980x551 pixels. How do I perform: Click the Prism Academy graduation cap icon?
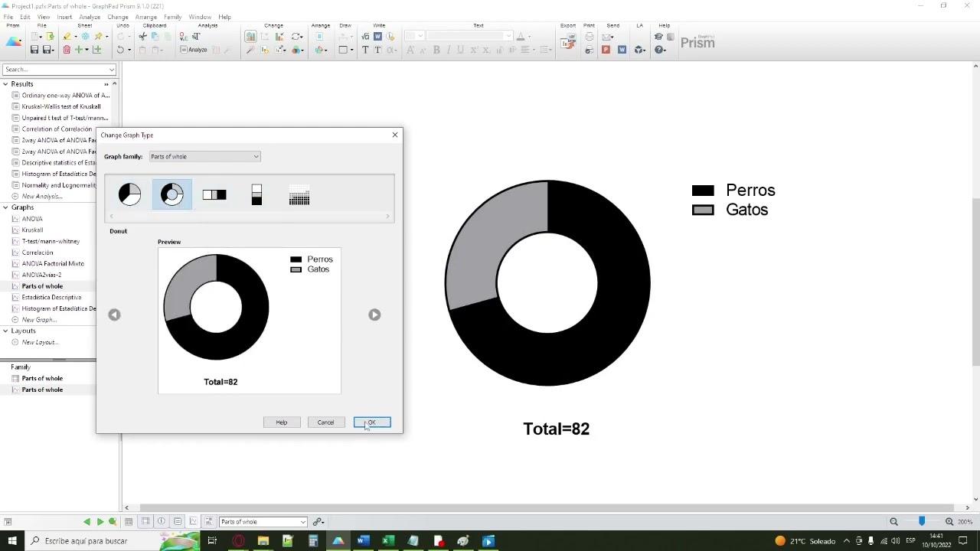pos(658,36)
